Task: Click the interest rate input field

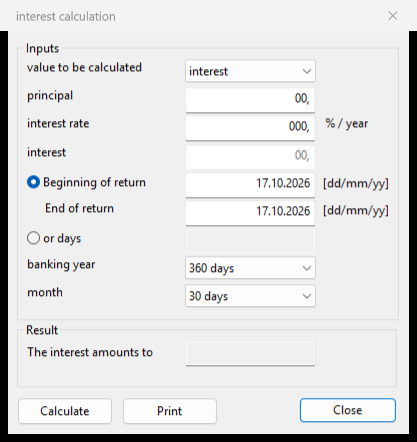Action: [x=250, y=127]
